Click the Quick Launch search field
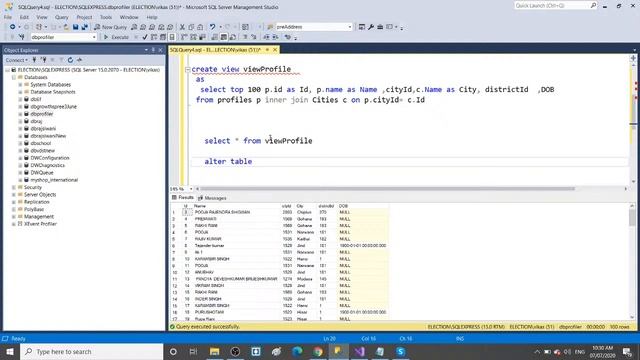This screenshot has width=640, height=360. tap(555, 6)
